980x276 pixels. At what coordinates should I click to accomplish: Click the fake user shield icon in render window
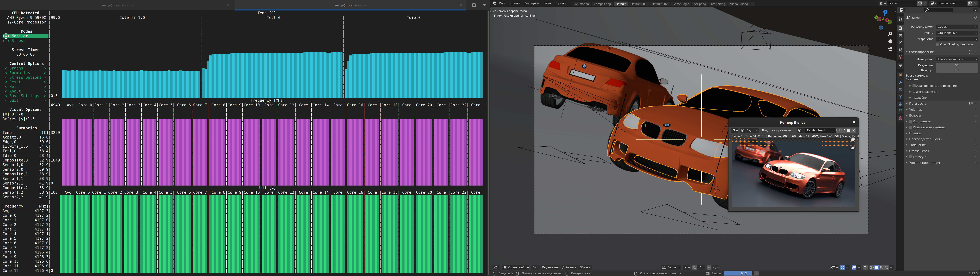[838, 130]
